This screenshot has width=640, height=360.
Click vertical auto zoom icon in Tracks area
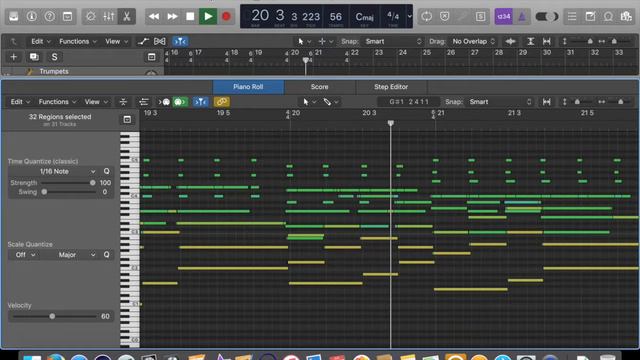pyautogui.click(x=531, y=41)
